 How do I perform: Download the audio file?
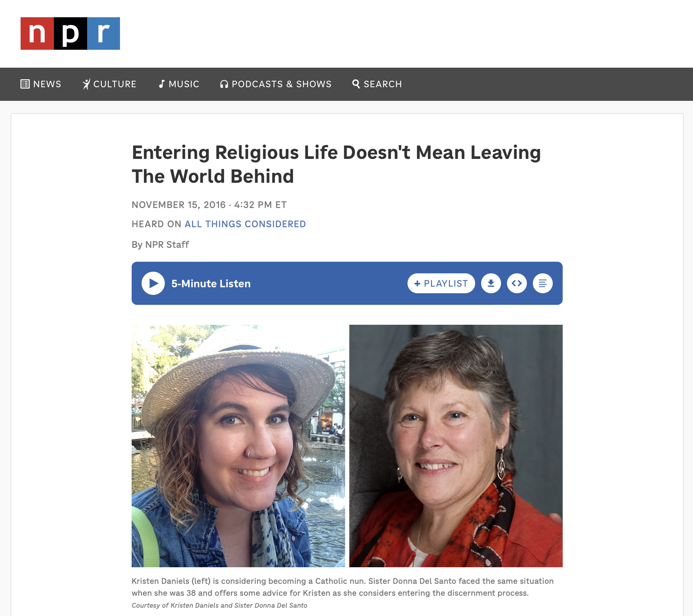pyautogui.click(x=491, y=283)
